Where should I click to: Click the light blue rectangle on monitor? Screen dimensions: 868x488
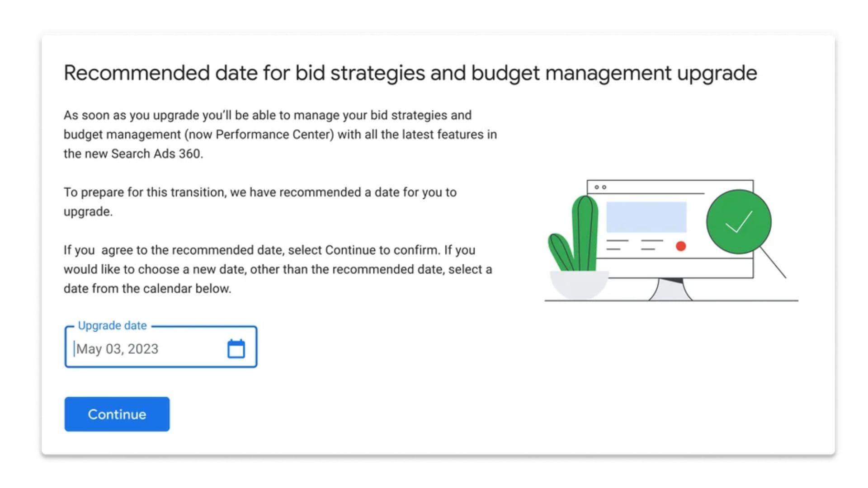pos(646,217)
